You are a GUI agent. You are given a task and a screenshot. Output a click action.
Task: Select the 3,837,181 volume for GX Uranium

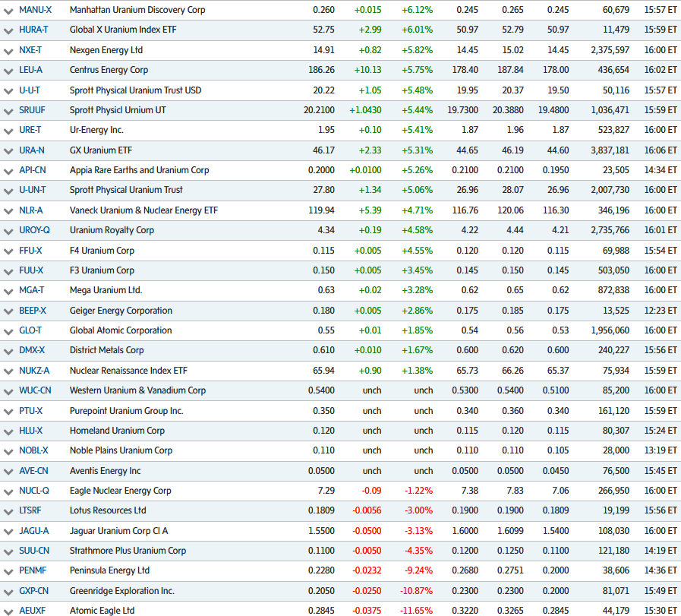(610, 150)
